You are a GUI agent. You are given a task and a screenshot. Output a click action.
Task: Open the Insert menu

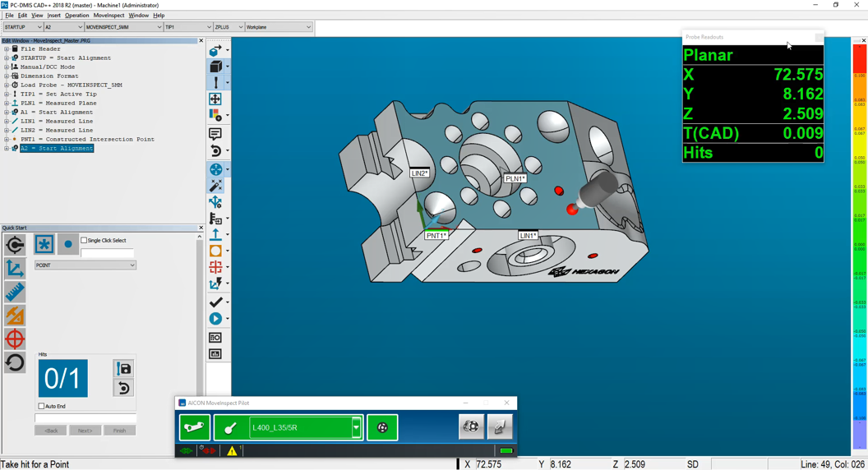[53, 16]
